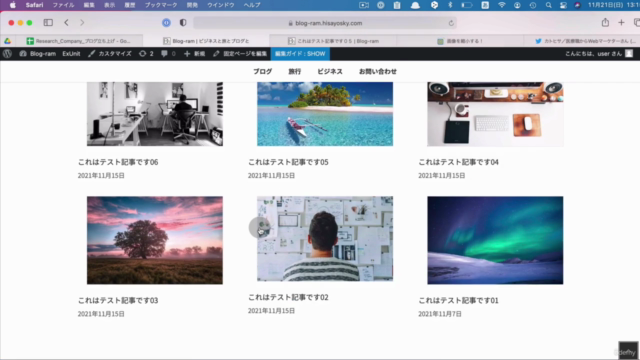
Task: Open the Google Drive pinned tab
Action: [7, 41]
